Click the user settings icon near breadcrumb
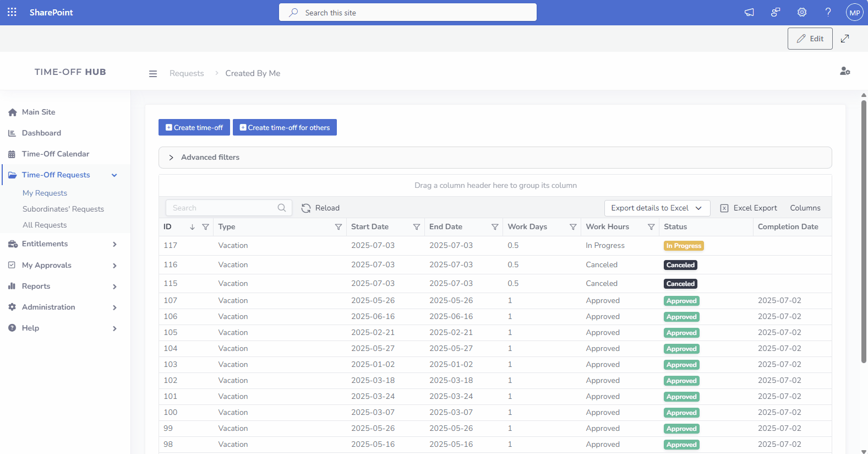This screenshot has height=454, width=868. [x=845, y=71]
